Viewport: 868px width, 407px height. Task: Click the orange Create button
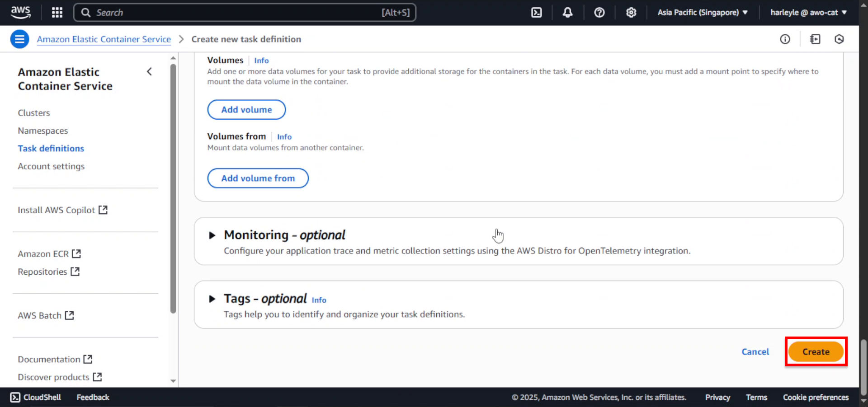click(816, 352)
